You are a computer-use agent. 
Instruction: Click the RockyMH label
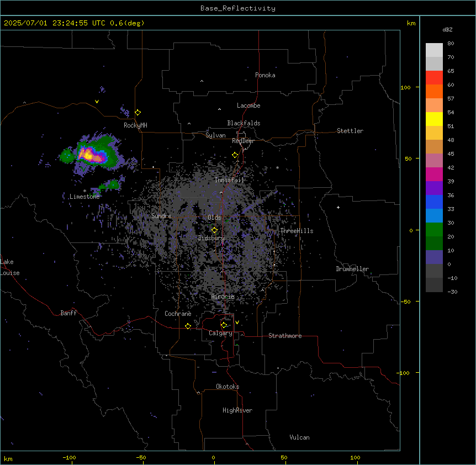point(135,125)
